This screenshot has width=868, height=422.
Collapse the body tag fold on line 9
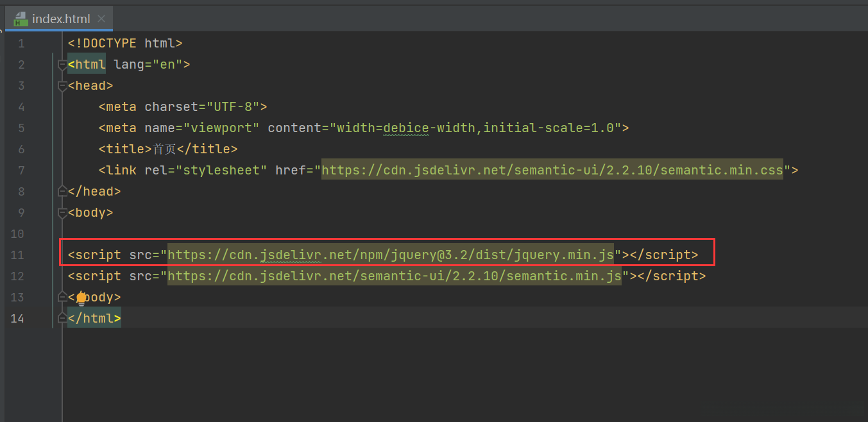click(x=62, y=212)
